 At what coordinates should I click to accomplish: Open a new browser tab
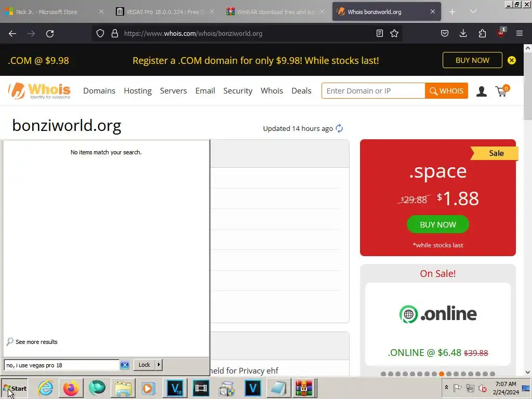[453, 12]
